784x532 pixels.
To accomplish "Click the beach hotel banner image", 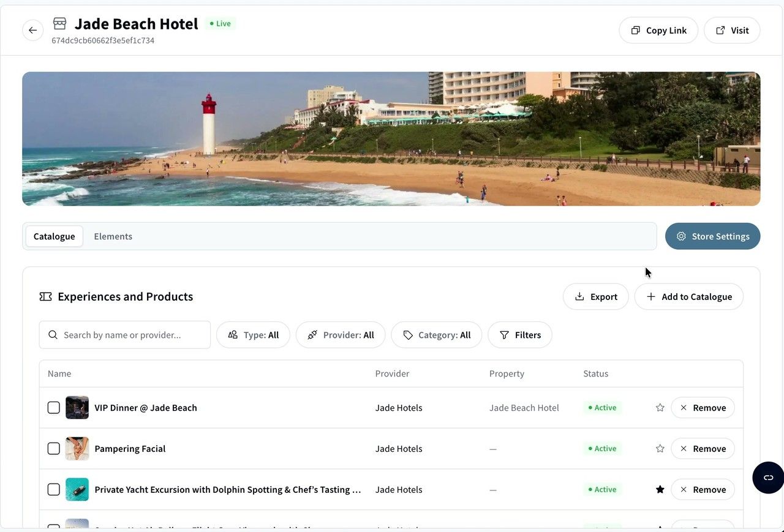I will (391, 139).
